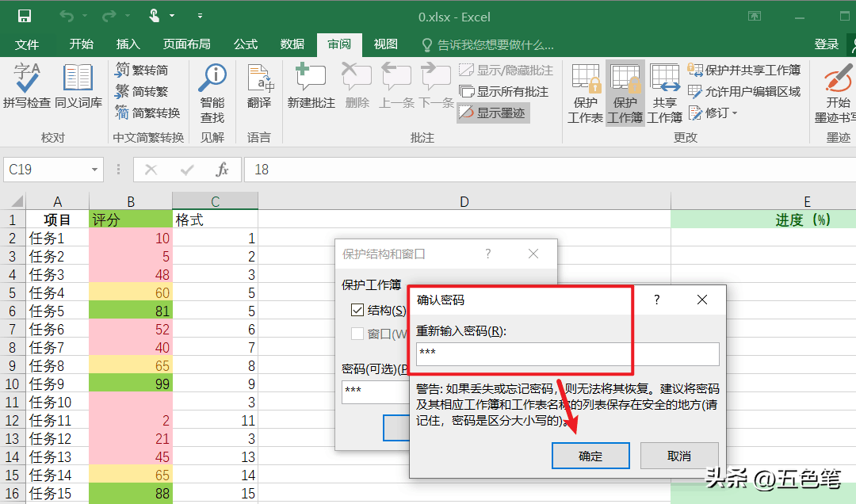The width and height of the screenshot is (856, 504).
Task: Click the disabled 窗口(W) checkbox
Action: click(x=357, y=333)
